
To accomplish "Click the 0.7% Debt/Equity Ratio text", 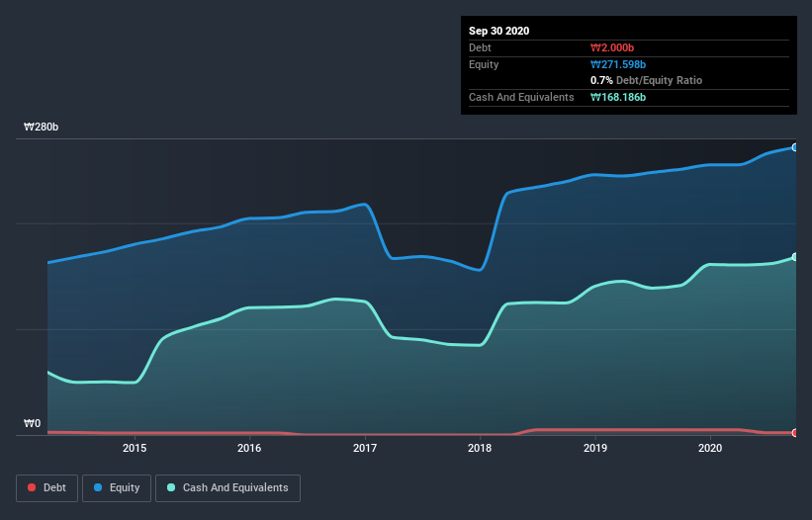I will pos(646,80).
